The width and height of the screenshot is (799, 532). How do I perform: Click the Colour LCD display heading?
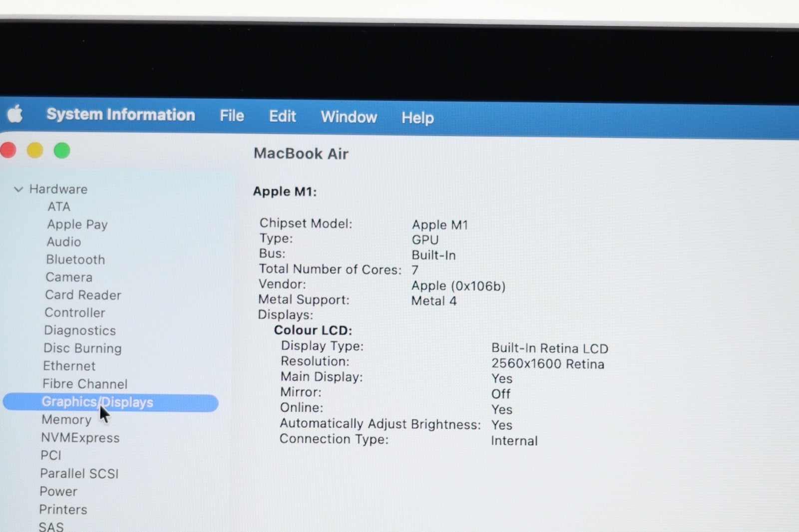tap(313, 330)
